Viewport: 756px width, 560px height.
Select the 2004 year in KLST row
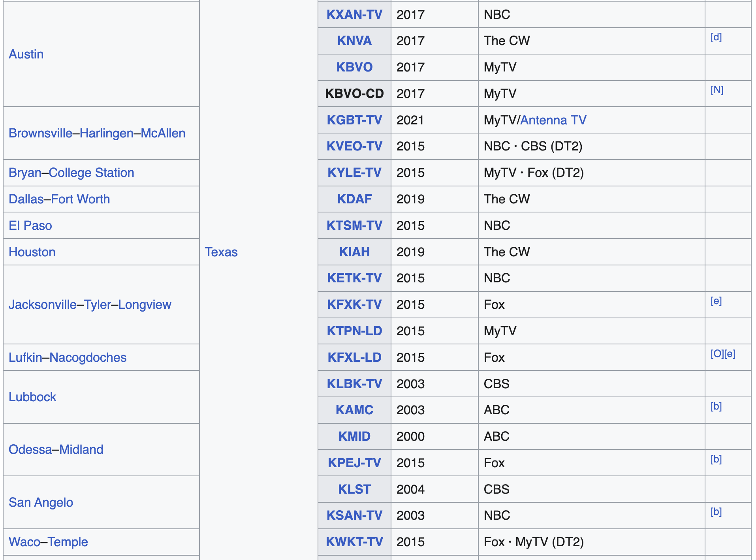tap(410, 489)
